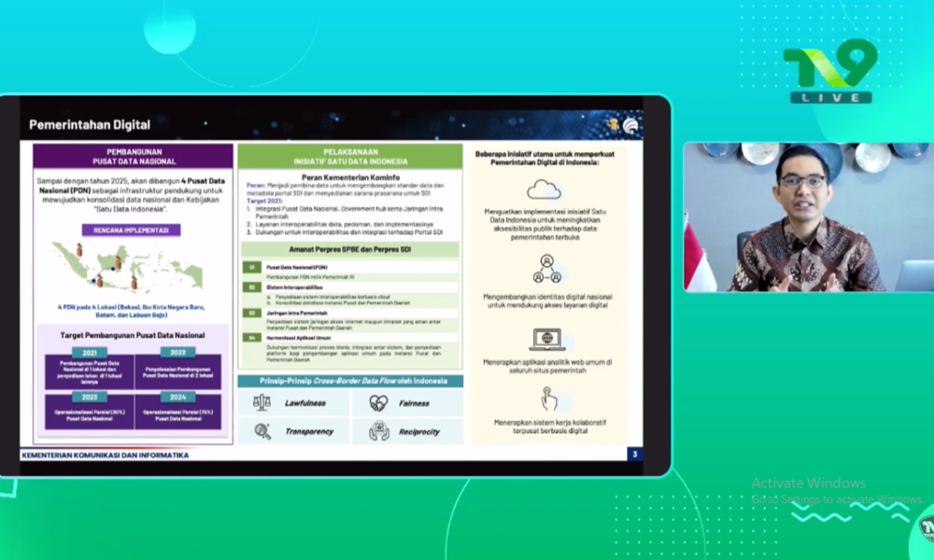The image size is (934, 560).
Task: Click the TV9 Live logo
Action: click(830, 71)
